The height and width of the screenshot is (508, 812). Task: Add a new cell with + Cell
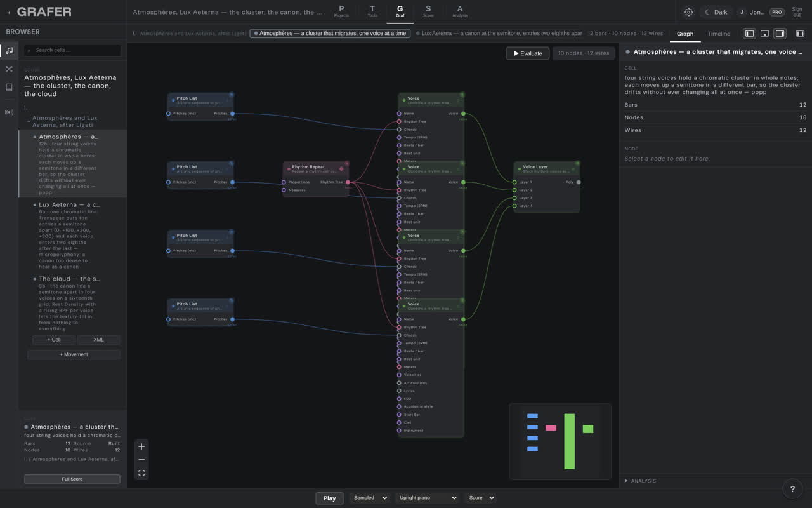pyautogui.click(x=54, y=340)
